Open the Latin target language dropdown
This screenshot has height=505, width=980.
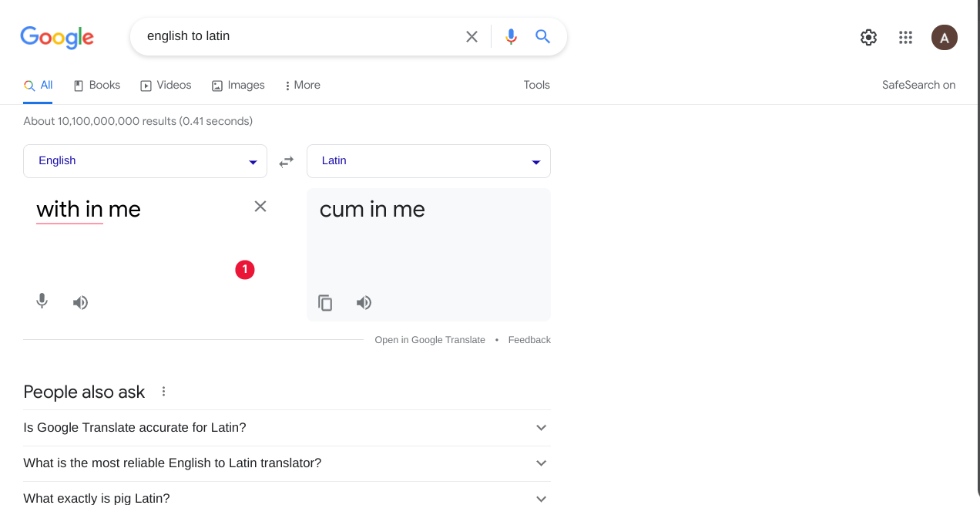[x=428, y=161]
